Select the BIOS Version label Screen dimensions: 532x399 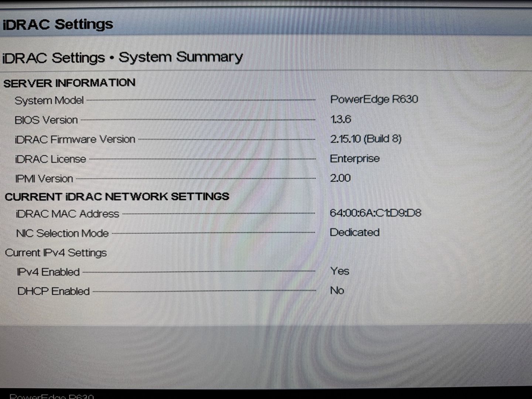click(46, 120)
